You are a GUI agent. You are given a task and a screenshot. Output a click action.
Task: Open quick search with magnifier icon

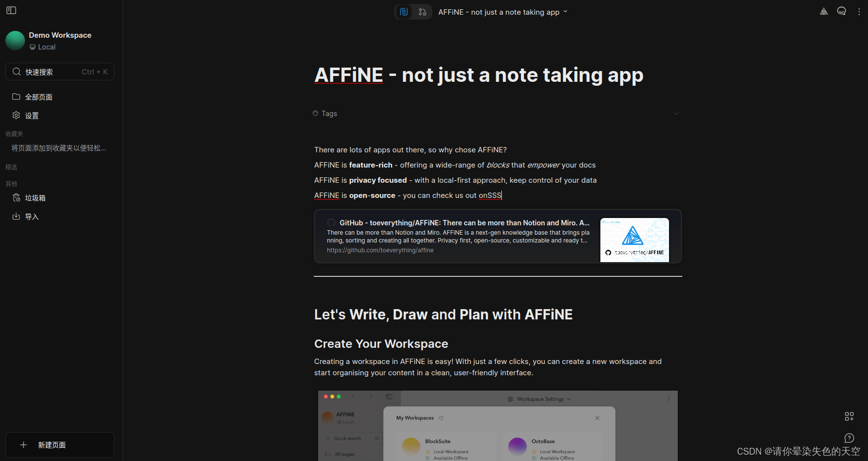coord(17,72)
